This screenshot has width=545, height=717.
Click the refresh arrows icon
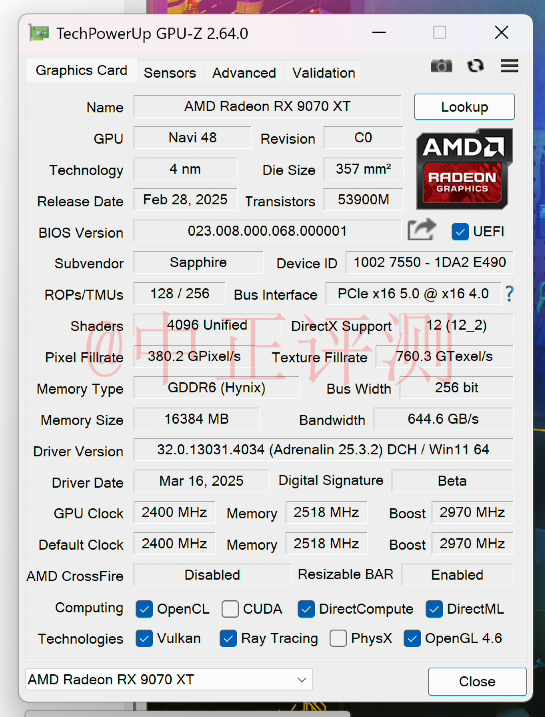[x=476, y=66]
